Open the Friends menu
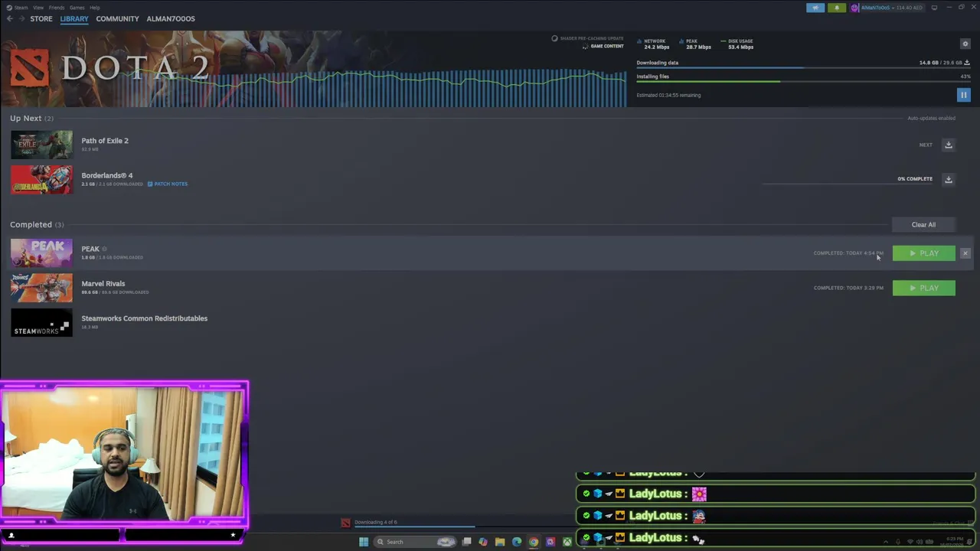 point(57,8)
